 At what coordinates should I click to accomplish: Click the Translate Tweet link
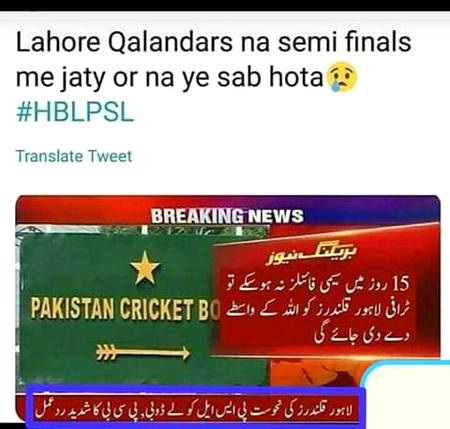pyautogui.click(x=74, y=156)
